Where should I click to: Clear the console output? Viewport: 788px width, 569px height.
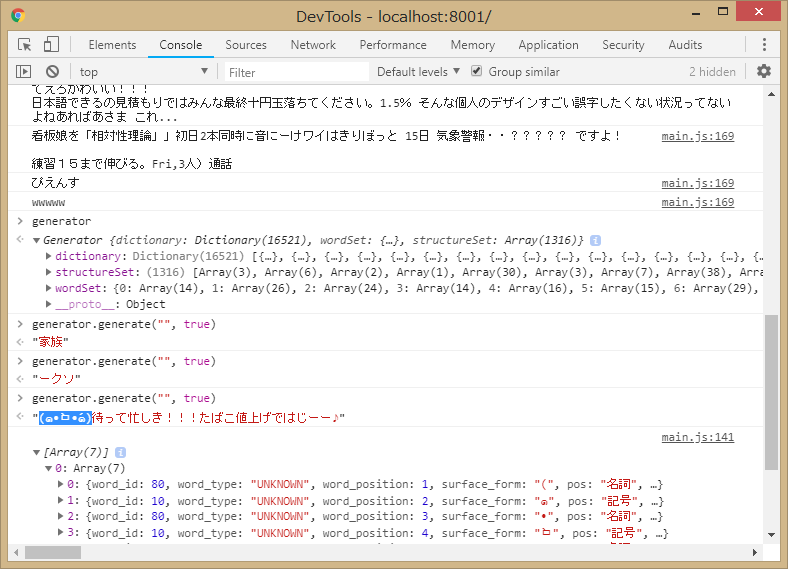point(52,72)
